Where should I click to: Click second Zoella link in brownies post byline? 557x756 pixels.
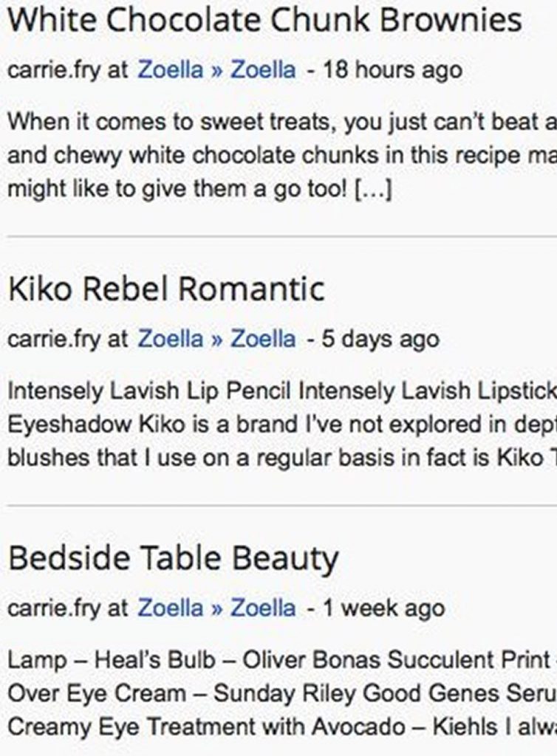pyautogui.click(x=263, y=69)
